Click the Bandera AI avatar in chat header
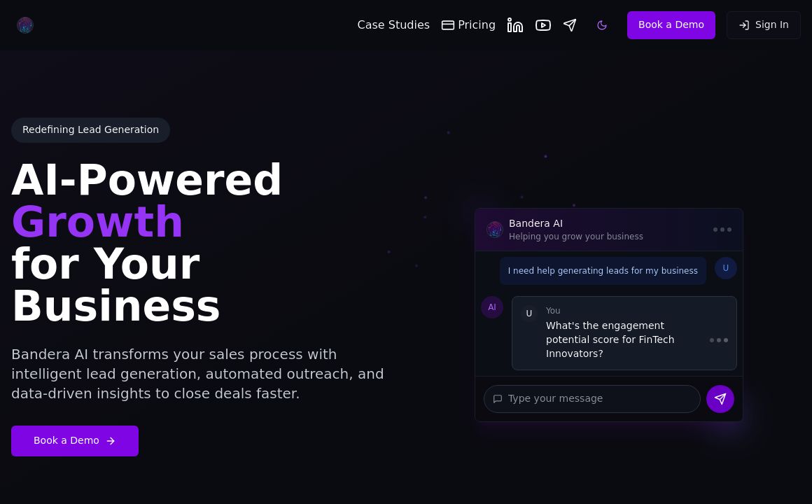812x504 pixels. 495,230
